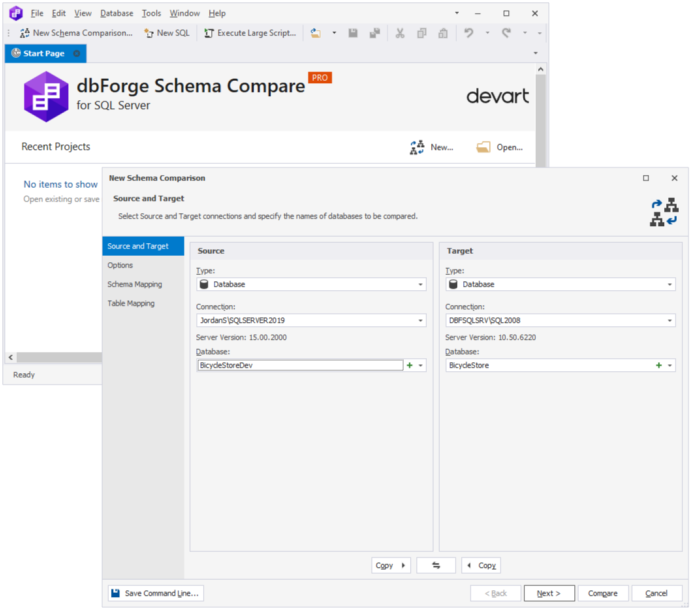696x614 pixels.
Task: Open Target Connection dropdown
Action: point(669,320)
